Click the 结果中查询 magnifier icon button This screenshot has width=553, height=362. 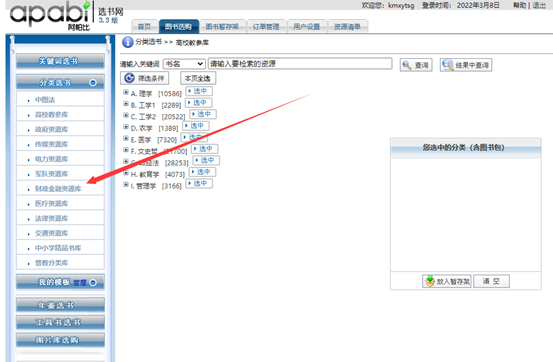(466, 65)
